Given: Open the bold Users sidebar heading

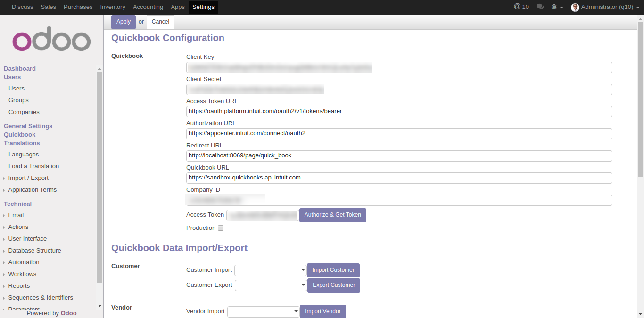Looking at the screenshot, I should (12, 77).
